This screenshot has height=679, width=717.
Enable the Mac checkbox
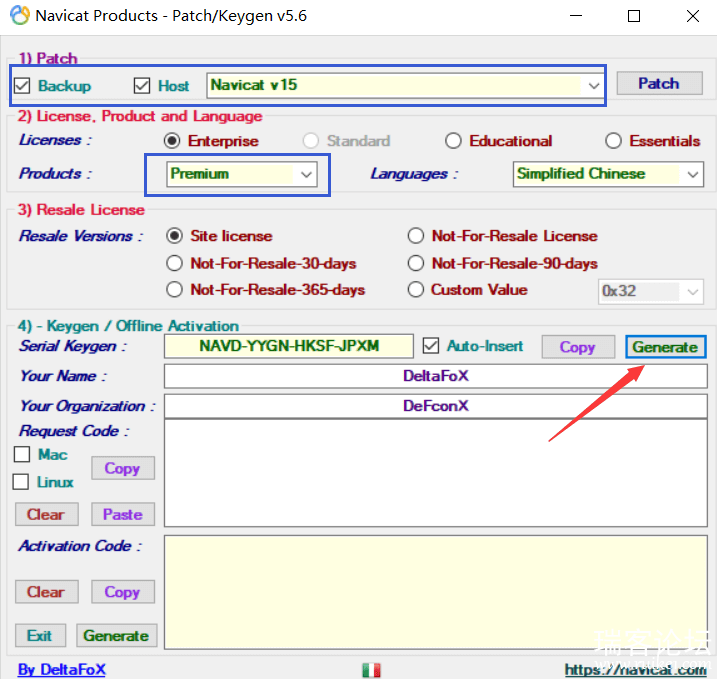(22, 454)
